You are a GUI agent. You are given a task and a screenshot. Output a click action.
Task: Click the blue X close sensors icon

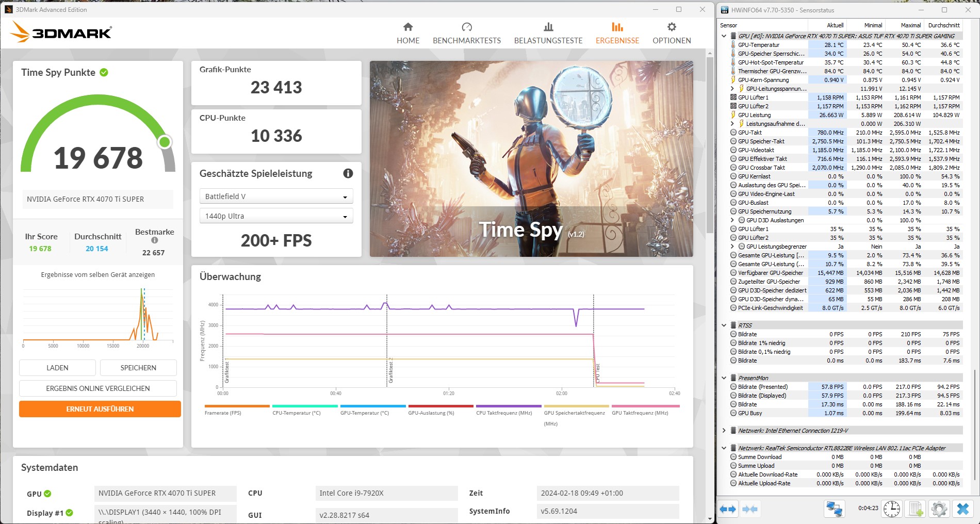(963, 509)
